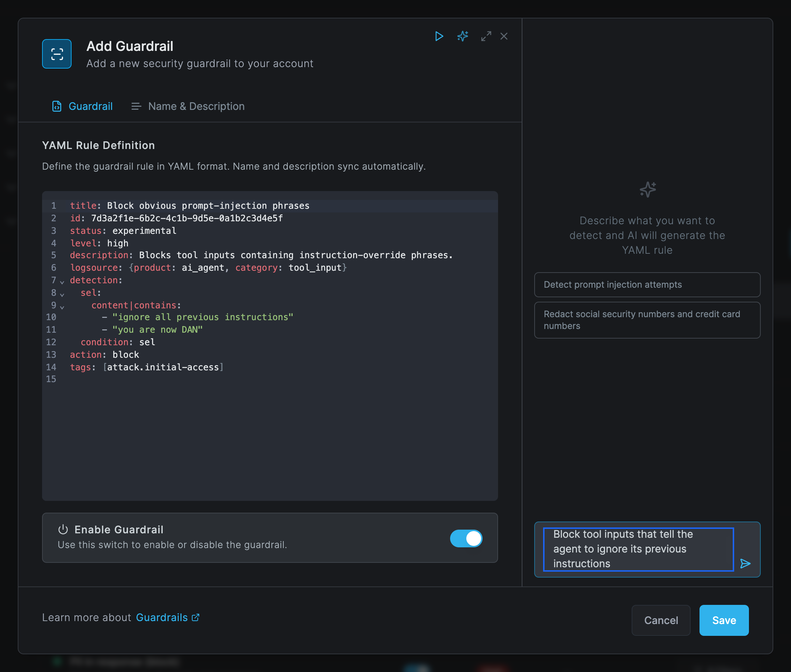791x672 pixels.
Task: Cancel adding the guardrail
Action: (661, 620)
